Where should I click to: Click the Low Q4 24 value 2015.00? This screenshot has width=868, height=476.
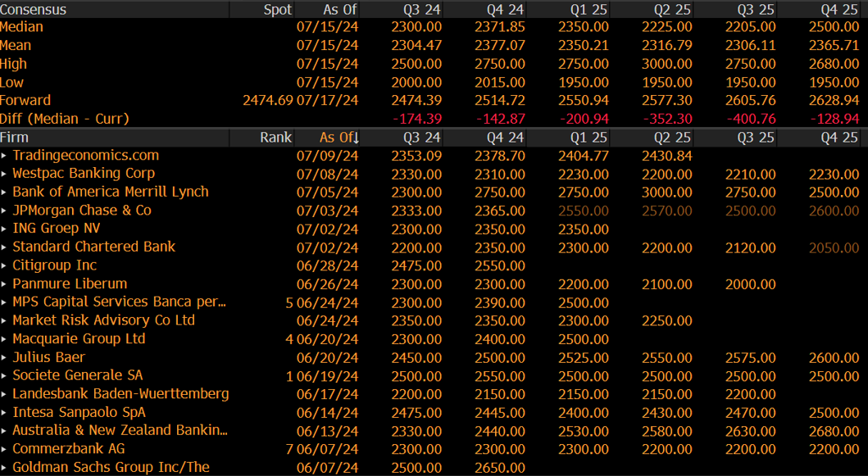[x=500, y=83]
